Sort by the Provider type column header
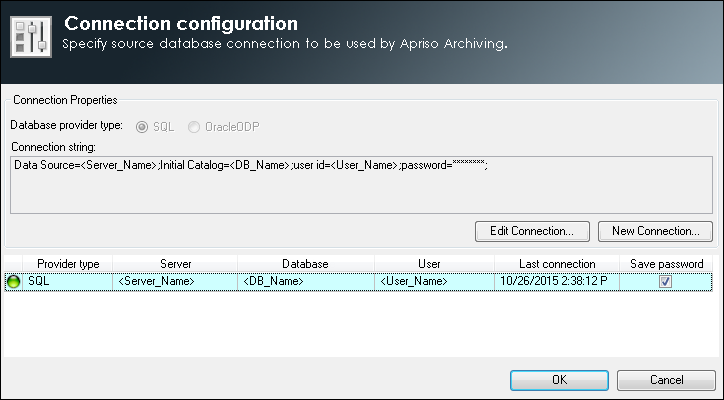 [68, 263]
